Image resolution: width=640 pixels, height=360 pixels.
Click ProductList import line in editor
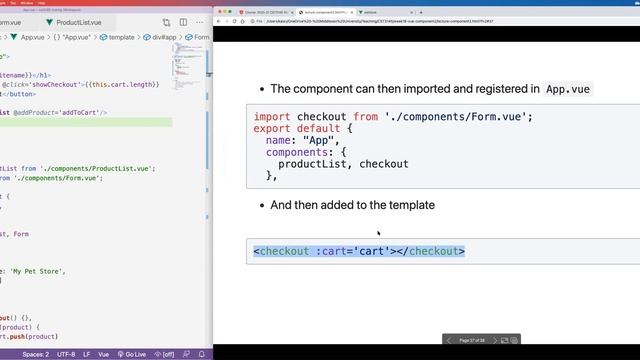coord(78,169)
